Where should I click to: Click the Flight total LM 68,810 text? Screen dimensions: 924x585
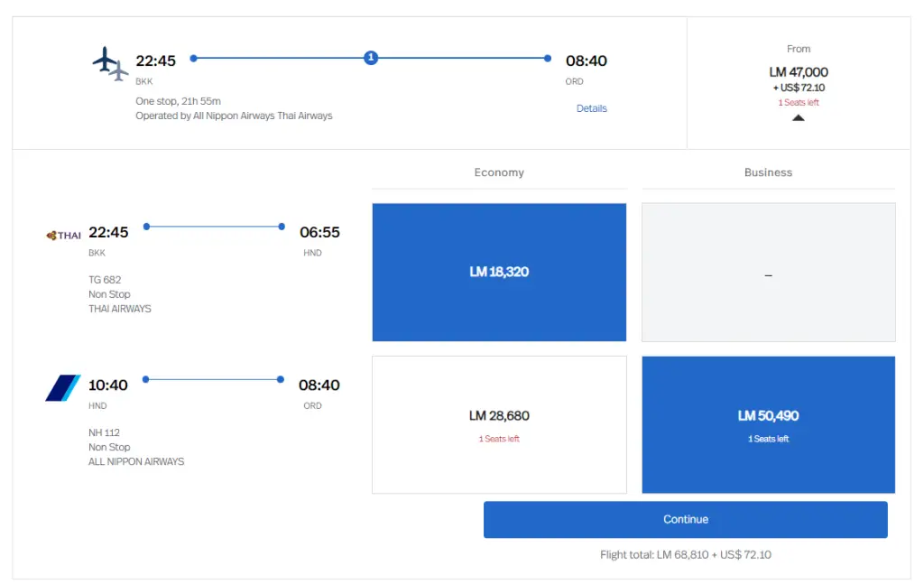[x=685, y=554]
